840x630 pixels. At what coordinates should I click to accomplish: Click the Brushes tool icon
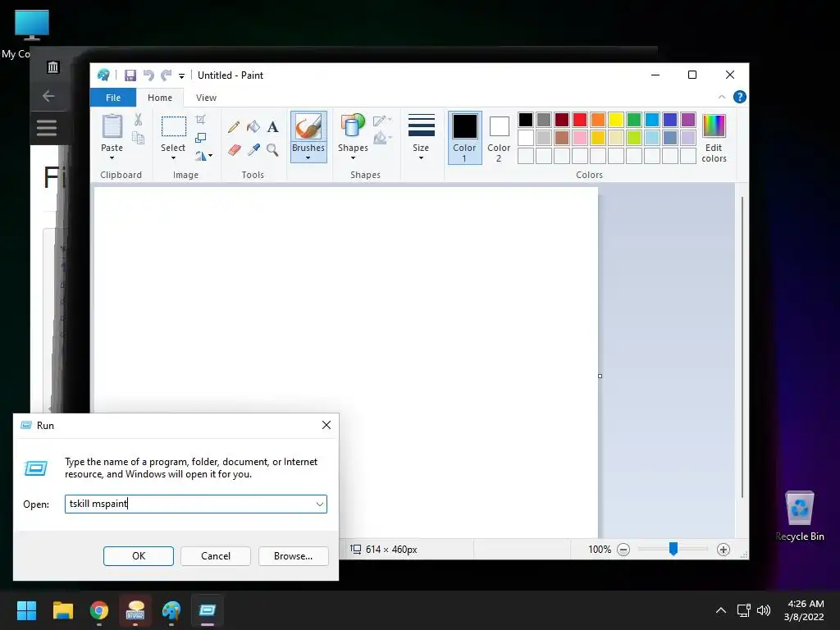308,128
